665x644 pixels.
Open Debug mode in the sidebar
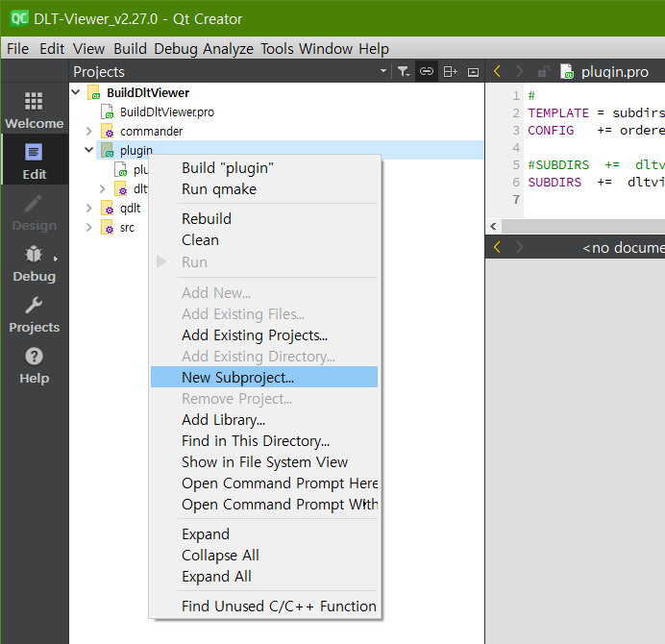pos(34,262)
